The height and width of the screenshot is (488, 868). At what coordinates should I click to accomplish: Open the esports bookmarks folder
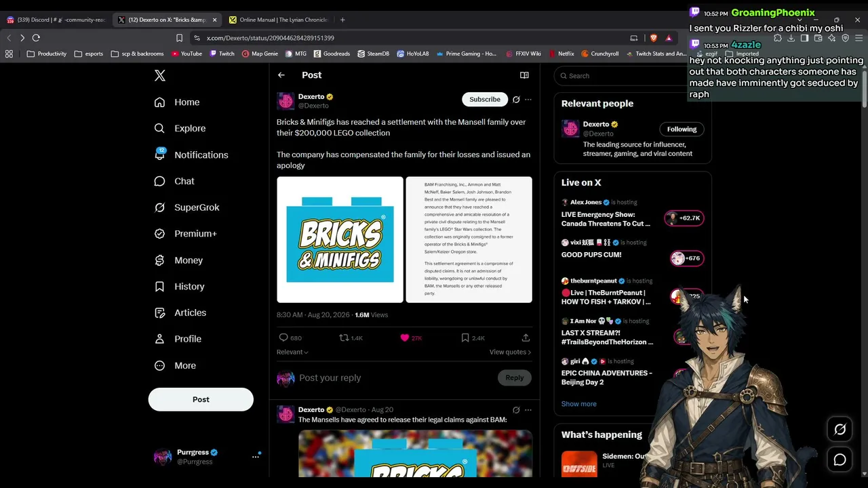pos(89,54)
